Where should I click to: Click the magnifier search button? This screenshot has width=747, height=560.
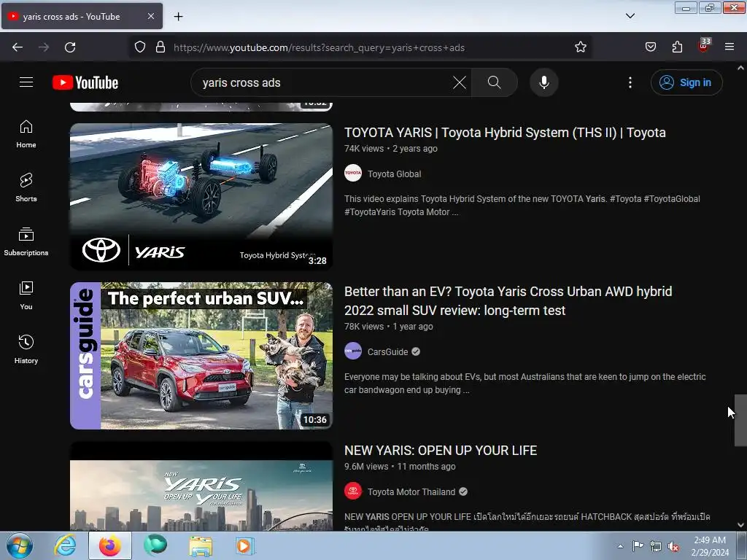pos(495,82)
